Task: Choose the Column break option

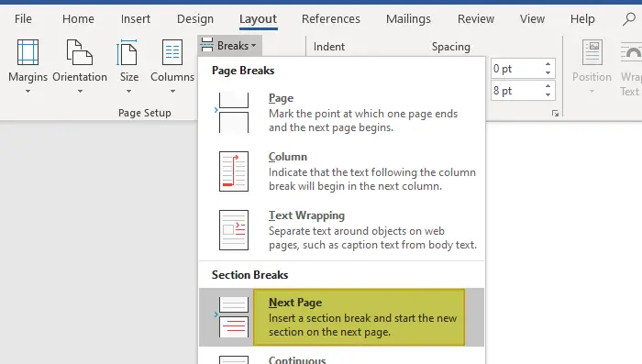Action: pyautogui.click(x=341, y=171)
